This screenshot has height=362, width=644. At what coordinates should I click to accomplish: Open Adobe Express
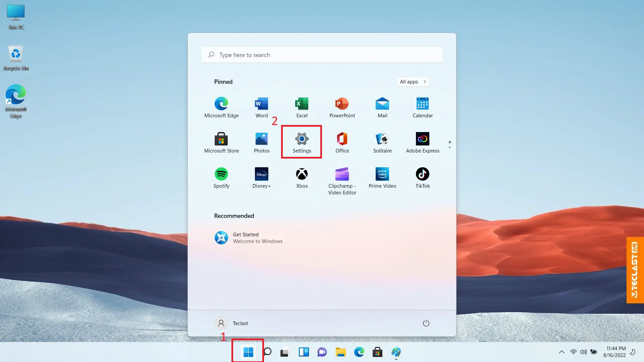[422, 139]
